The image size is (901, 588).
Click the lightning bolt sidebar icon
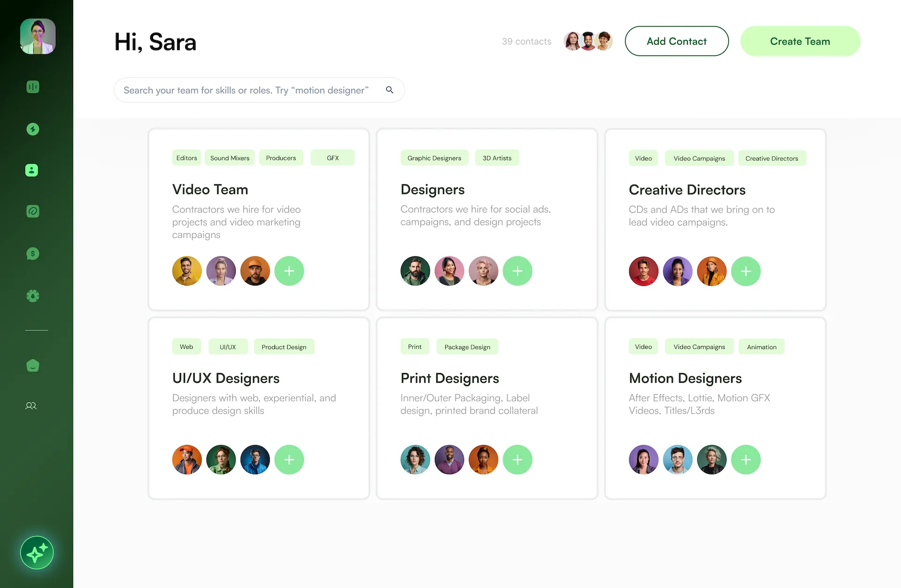(33, 129)
